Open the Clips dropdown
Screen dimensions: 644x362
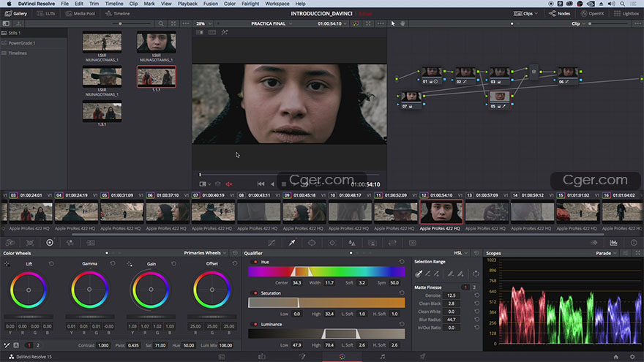coord(525,14)
